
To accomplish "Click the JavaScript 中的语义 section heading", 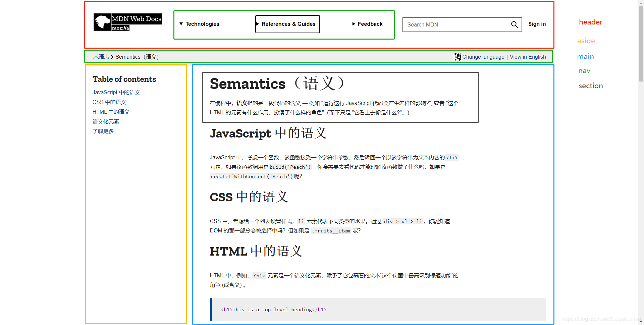I will tap(268, 133).
